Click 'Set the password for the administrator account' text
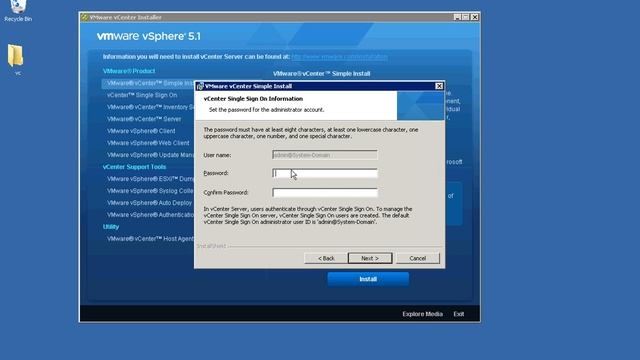 pos(266,110)
